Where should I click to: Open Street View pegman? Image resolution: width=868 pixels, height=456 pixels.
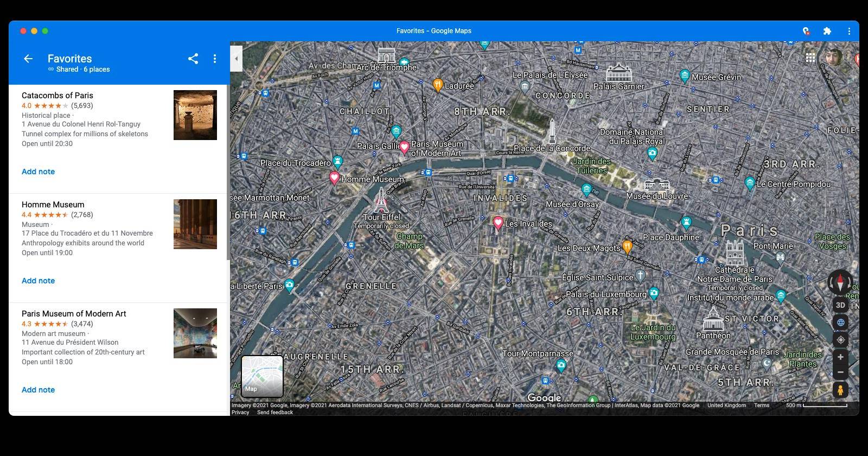(x=840, y=390)
